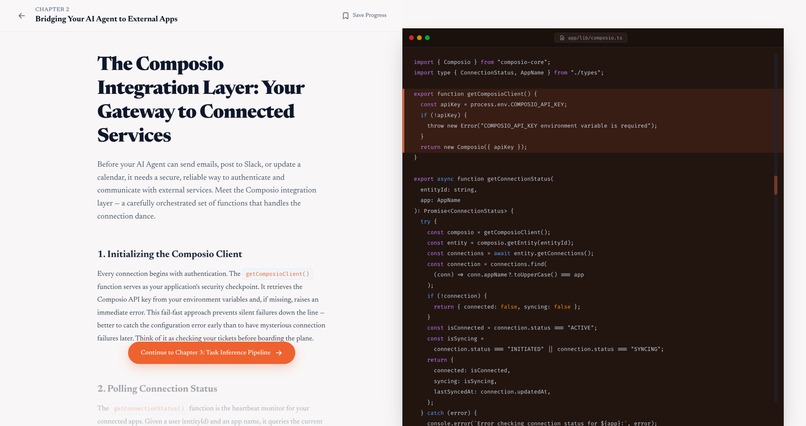Go back using the left arrow icon

[22, 15]
